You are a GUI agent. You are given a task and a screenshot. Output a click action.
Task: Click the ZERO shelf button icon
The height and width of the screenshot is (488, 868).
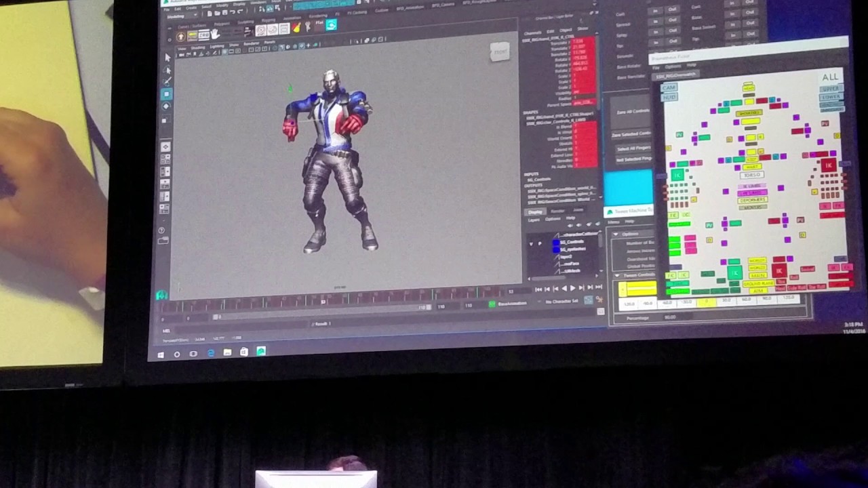point(203,35)
